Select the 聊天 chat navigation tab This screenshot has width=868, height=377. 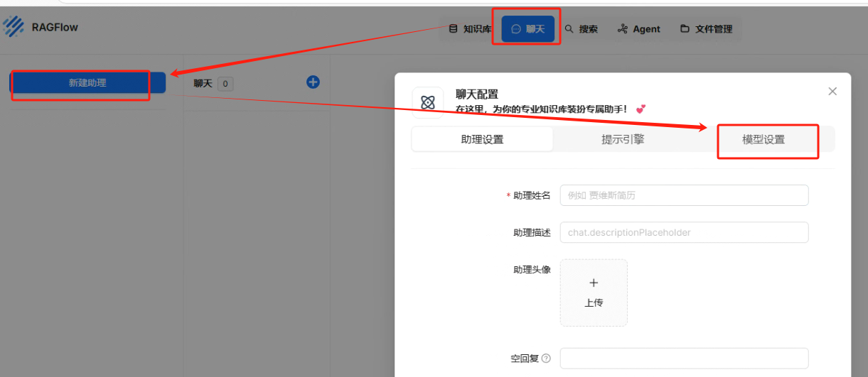click(x=527, y=29)
